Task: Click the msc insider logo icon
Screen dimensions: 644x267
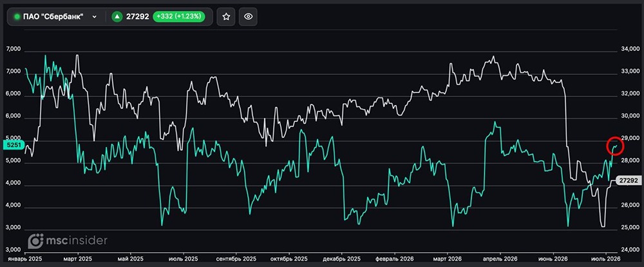Action: 35,241
